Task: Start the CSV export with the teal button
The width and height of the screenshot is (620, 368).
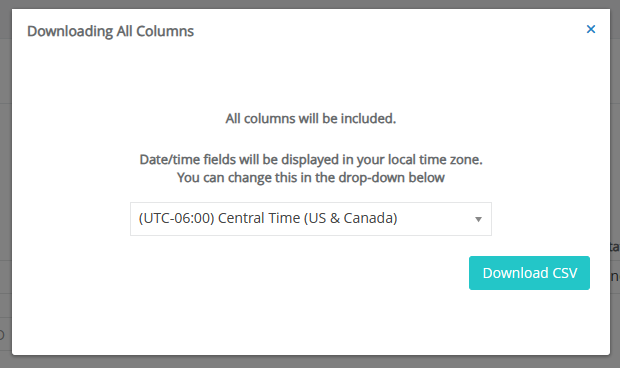Action: point(529,273)
